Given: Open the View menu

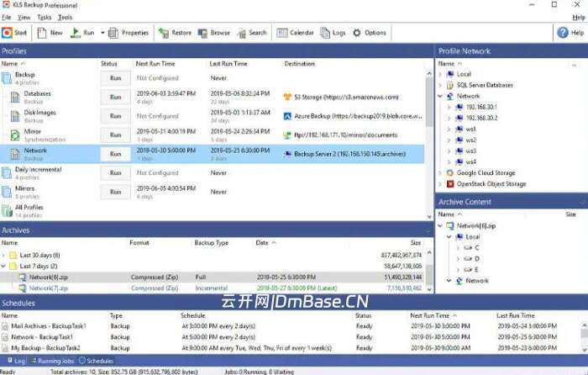Looking at the screenshot, I should 24,18.
